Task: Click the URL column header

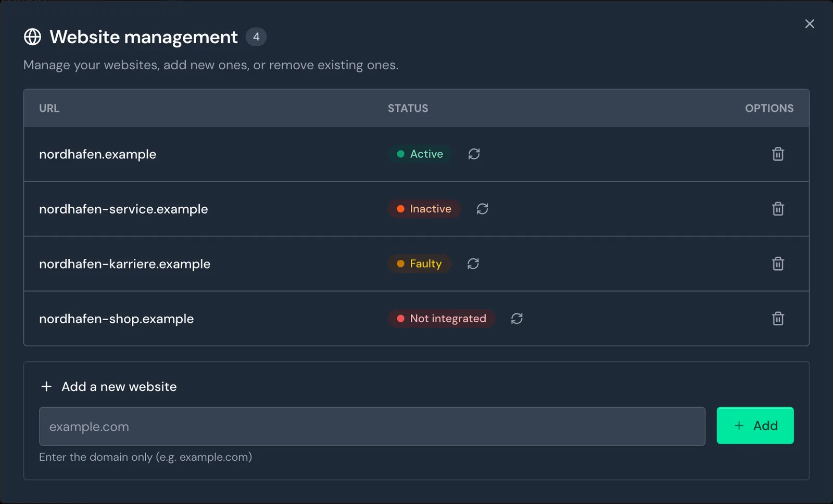Action: point(49,108)
